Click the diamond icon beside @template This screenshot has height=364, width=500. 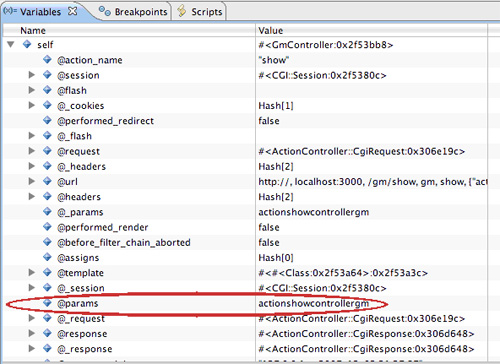click(47, 272)
